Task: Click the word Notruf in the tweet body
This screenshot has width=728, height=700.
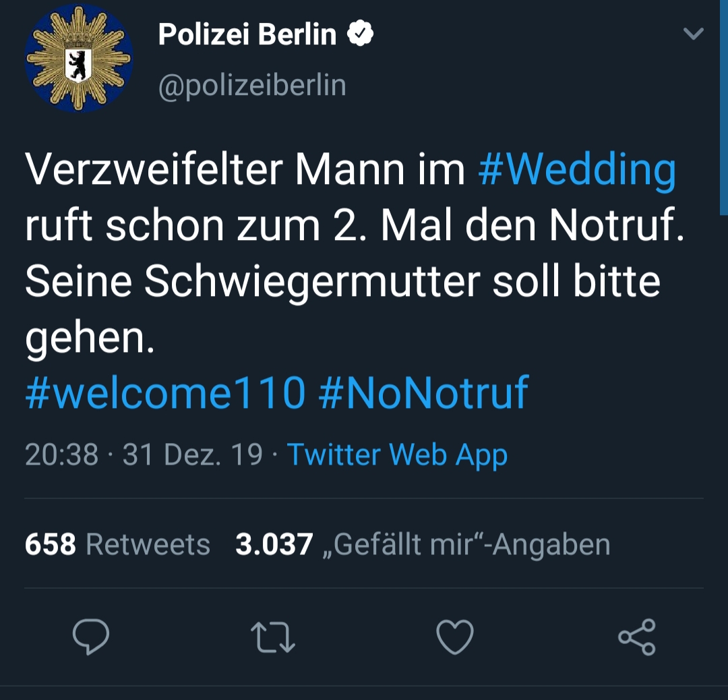Action: pos(615,227)
